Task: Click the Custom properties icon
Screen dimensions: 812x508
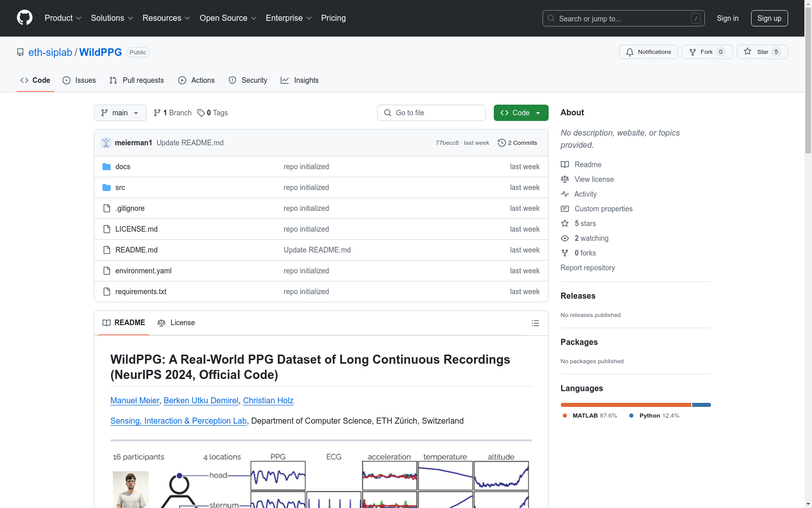Action: [565, 209]
